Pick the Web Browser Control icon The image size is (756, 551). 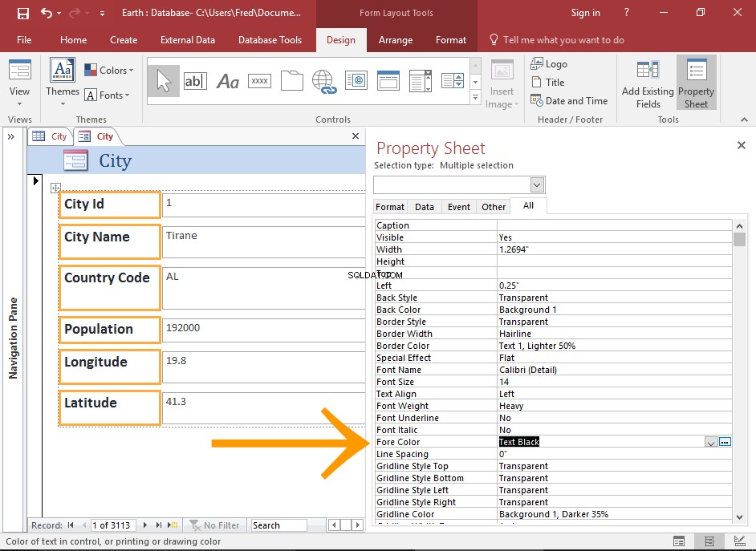356,81
